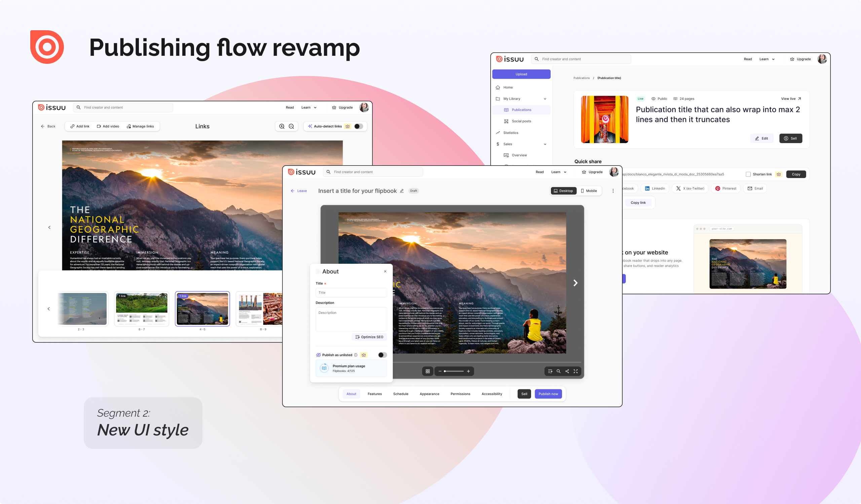Click Add link in Links toolbar
The image size is (861, 504).
(x=80, y=126)
